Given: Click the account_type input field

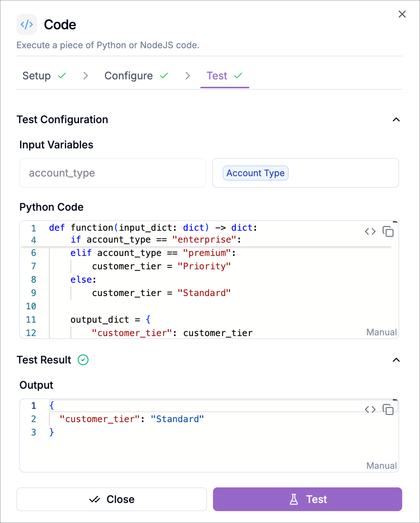Looking at the screenshot, I should coord(113,173).
